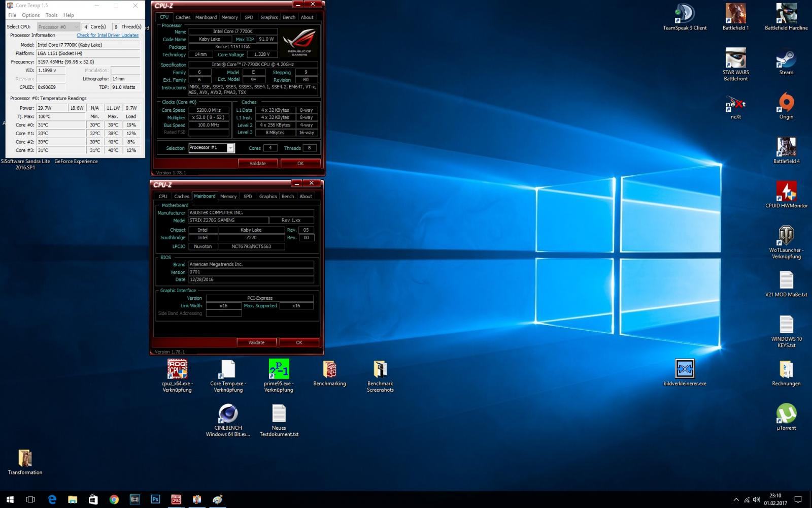Select Neues Textdokument.txt file
The height and width of the screenshot is (508, 812).
pyautogui.click(x=279, y=420)
